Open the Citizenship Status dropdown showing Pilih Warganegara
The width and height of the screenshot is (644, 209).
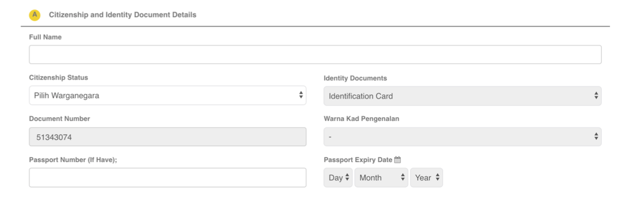pos(168,95)
